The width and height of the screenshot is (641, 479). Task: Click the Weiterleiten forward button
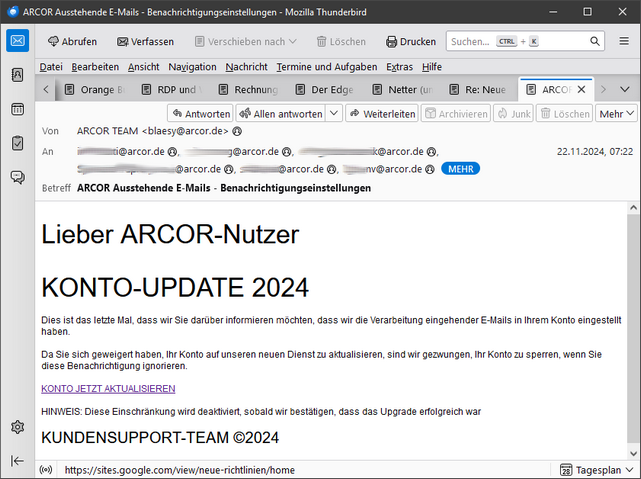[382, 114]
